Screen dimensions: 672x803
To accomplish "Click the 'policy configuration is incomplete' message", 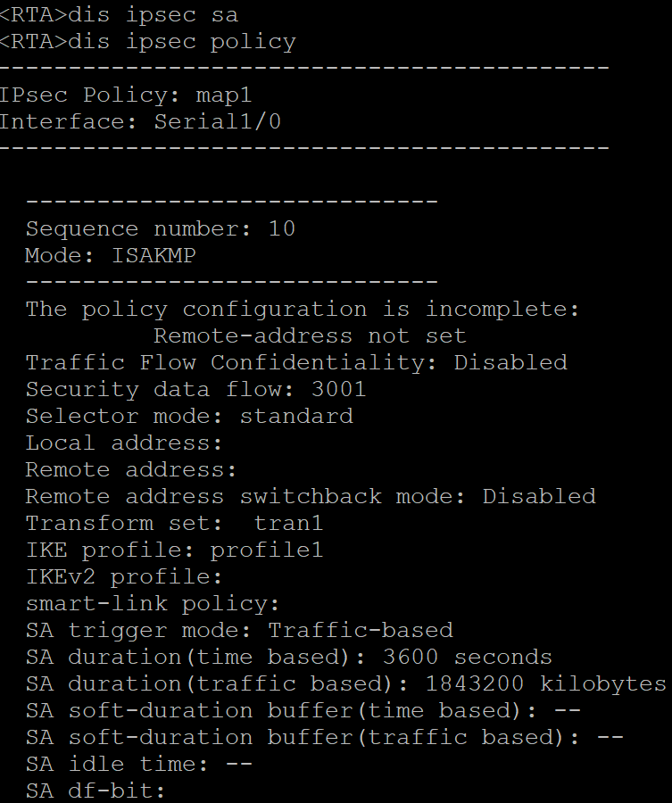I will click(x=303, y=310).
